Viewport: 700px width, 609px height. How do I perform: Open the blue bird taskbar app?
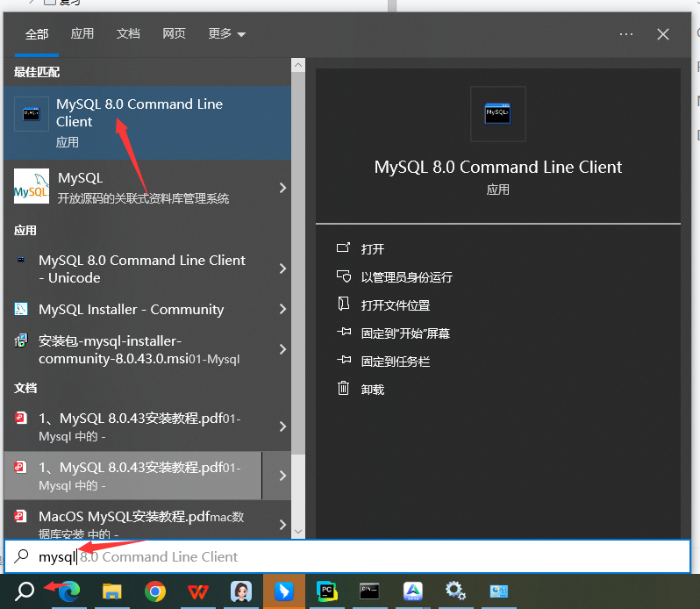click(284, 591)
